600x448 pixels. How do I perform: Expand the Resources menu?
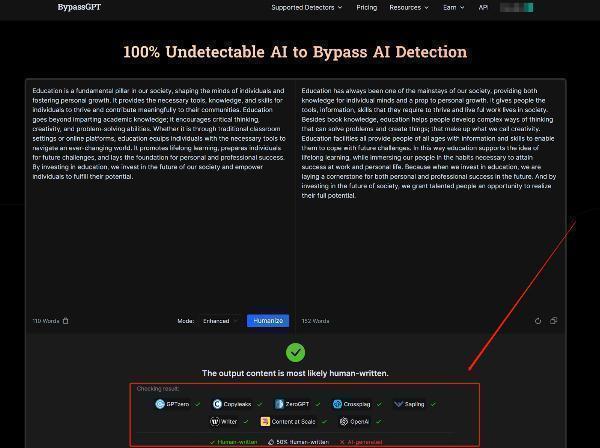409,8
